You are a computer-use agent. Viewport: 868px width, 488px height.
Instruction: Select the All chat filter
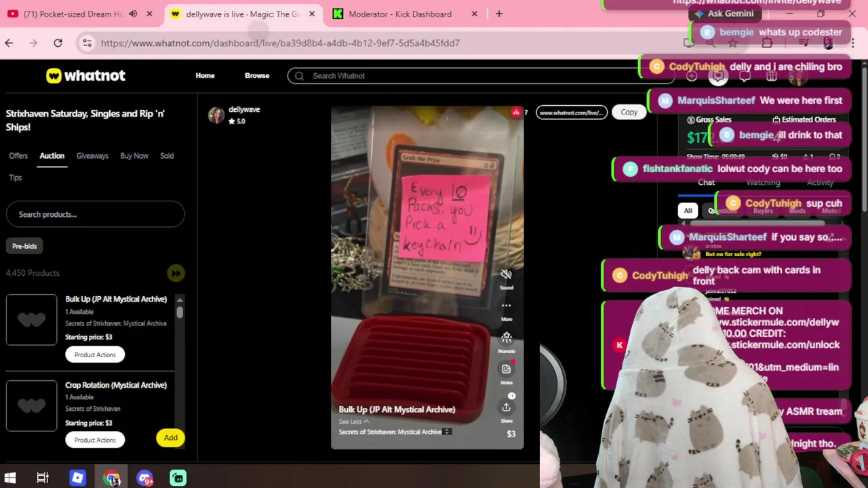pos(688,211)
